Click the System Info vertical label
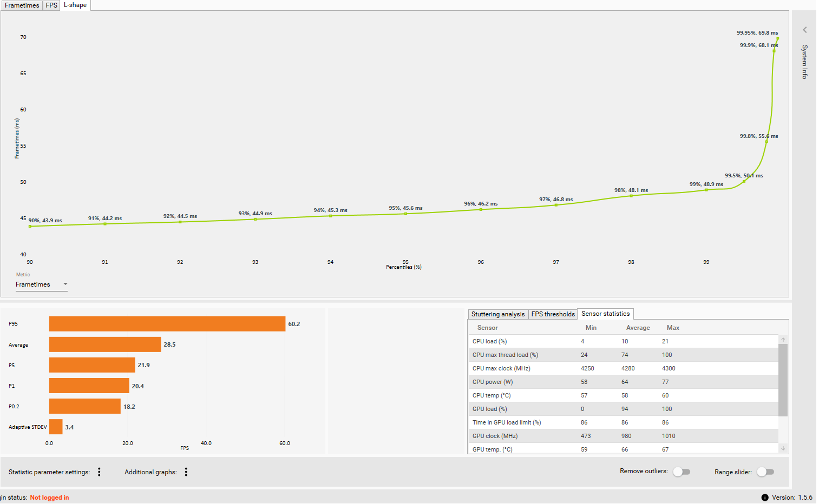 pos(805,62)
